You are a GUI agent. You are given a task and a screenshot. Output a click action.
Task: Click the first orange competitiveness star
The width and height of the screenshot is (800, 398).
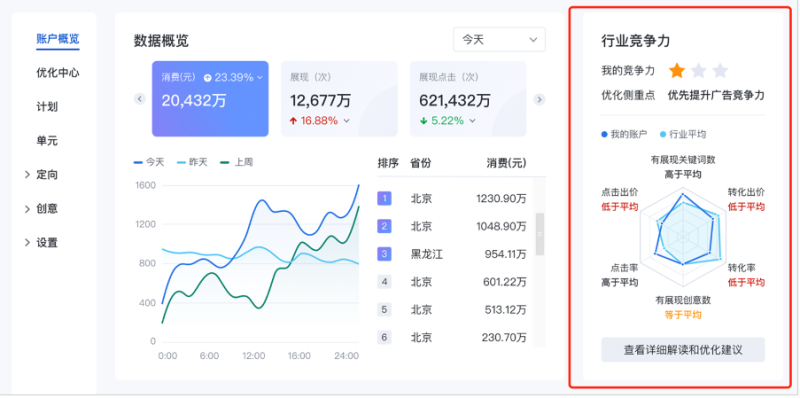(x=677, y=70)
